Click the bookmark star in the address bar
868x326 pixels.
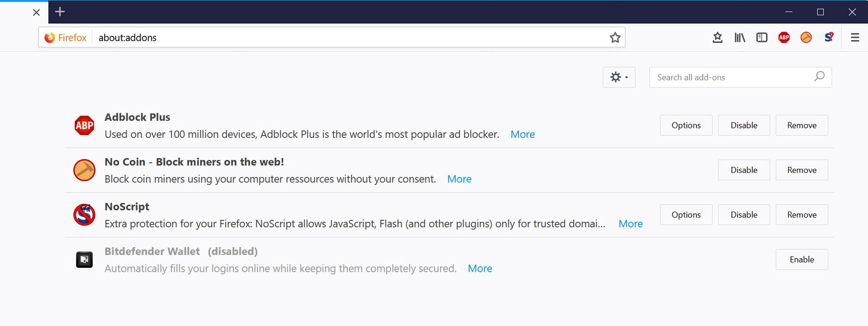click(615, 37)
